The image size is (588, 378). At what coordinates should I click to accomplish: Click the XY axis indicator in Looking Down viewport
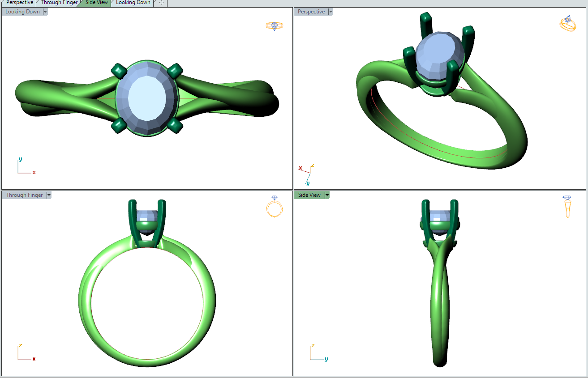tap(26, 167)
